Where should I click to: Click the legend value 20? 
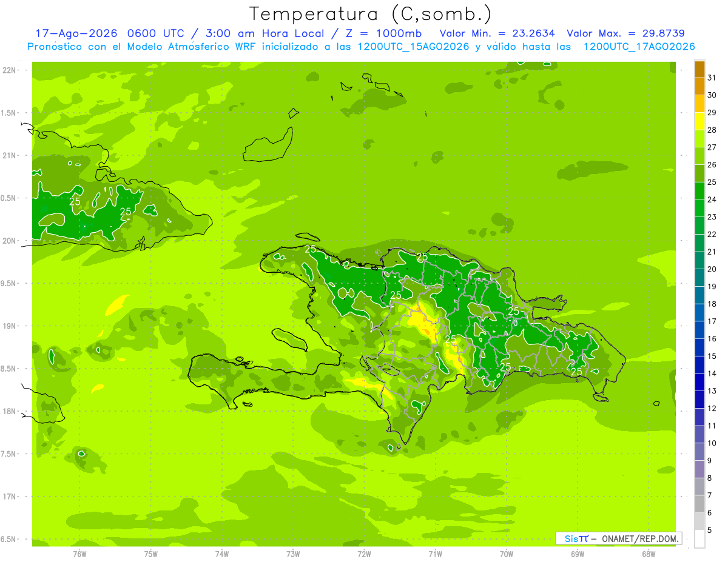click(712, 269)
